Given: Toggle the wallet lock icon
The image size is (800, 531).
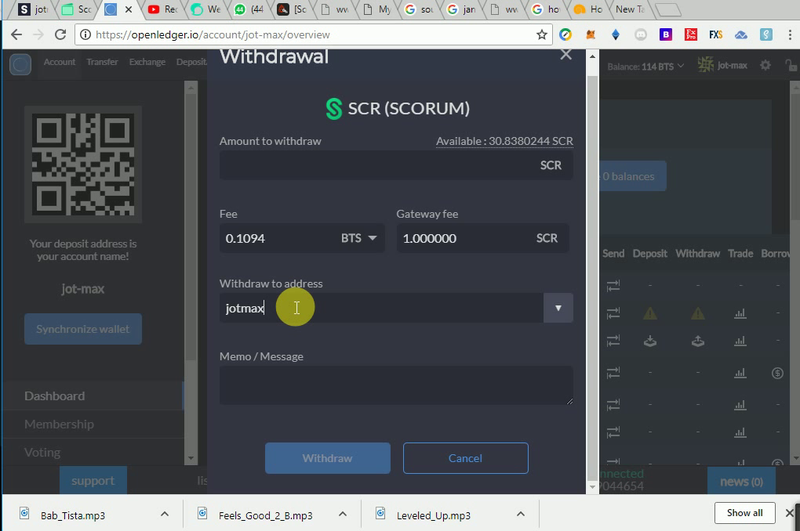Looking at the screenshot, I should (x=791, y=65).
